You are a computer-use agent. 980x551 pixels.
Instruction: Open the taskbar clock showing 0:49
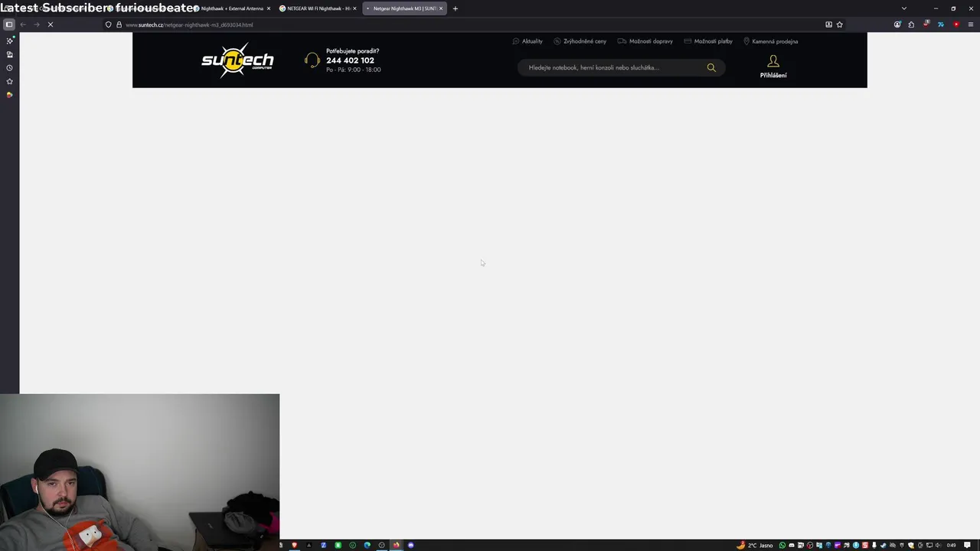coord(952,545)
